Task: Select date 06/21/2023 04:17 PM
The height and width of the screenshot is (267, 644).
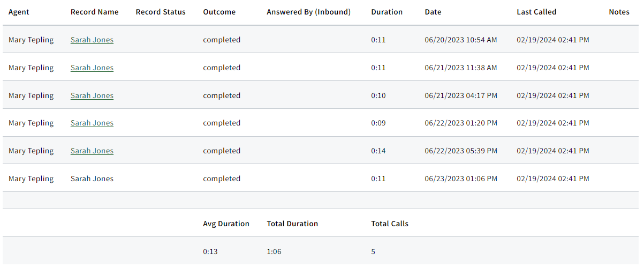Action: point(461,95)
